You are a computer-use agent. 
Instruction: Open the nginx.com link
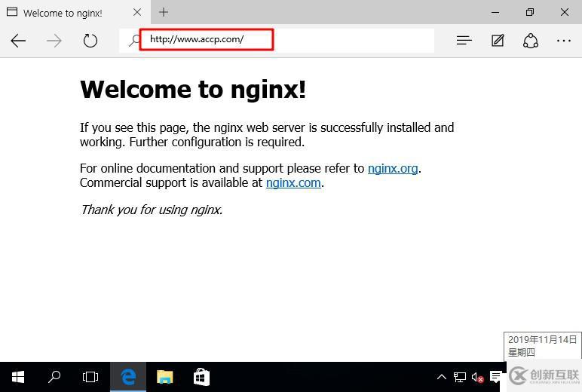(x=293, y=182)
